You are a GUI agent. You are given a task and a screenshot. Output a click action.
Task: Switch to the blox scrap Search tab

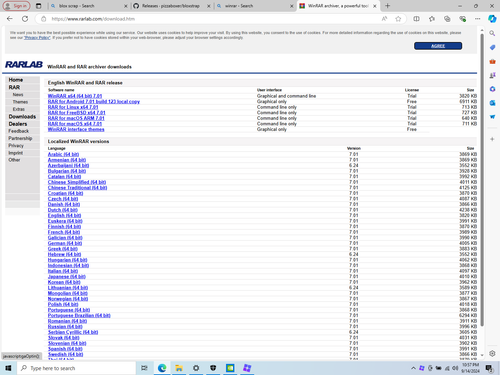[88, 6]
